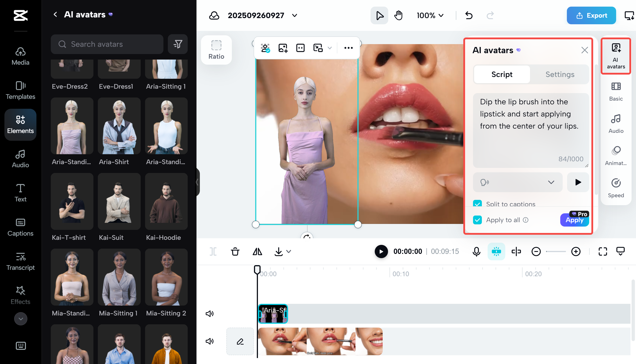Switch to the Settings tab
The width and height of the screenshot is (636, 364).
(560, 74)
